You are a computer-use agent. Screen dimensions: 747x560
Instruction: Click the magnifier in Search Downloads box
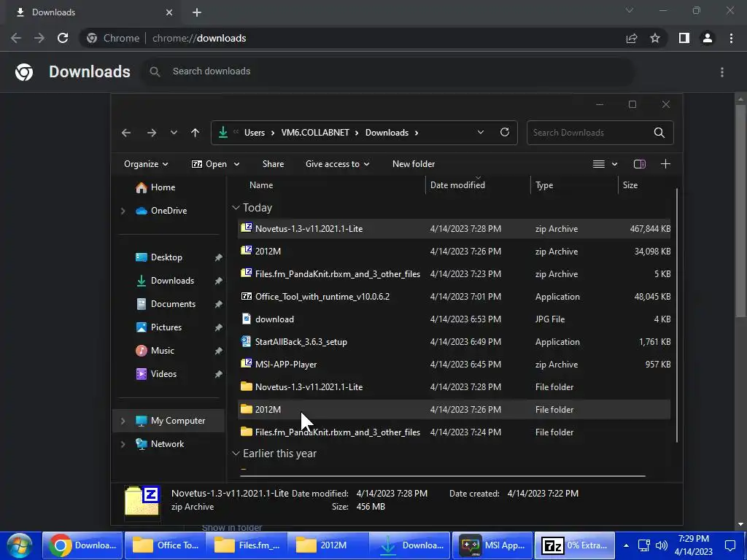tap(659, 133)
